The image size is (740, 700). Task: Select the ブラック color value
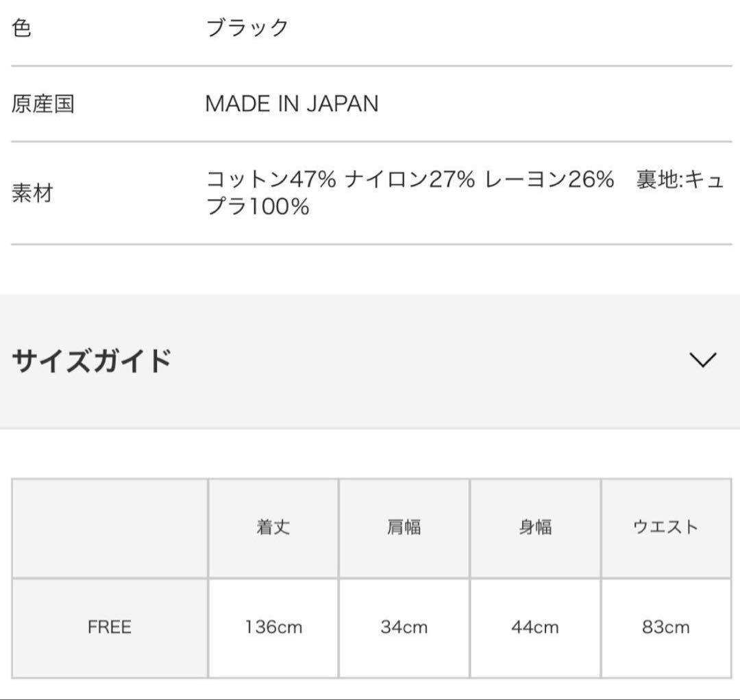click(x=247, y=29)
